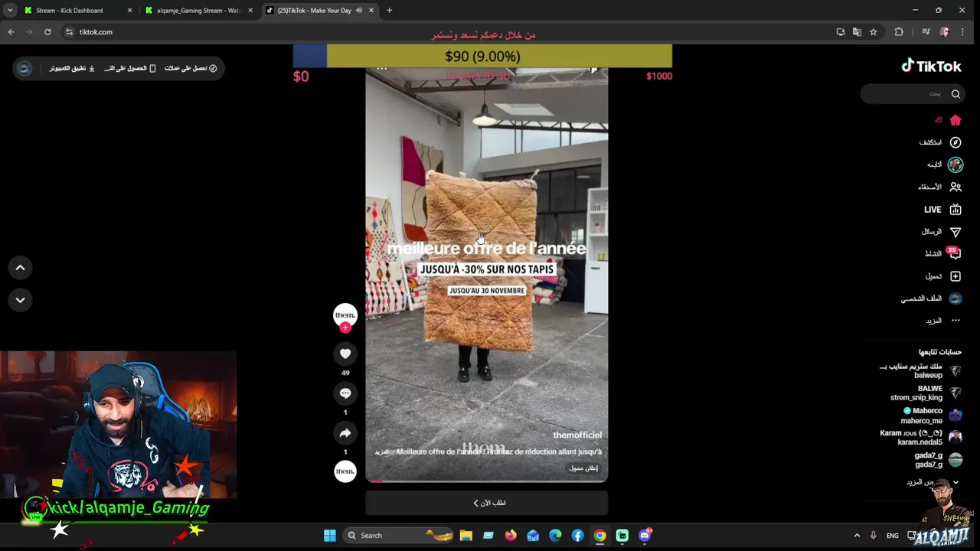Open the Windows Start menu
Image resolution: width=980 pixels, height=551 pixels.
330,536
